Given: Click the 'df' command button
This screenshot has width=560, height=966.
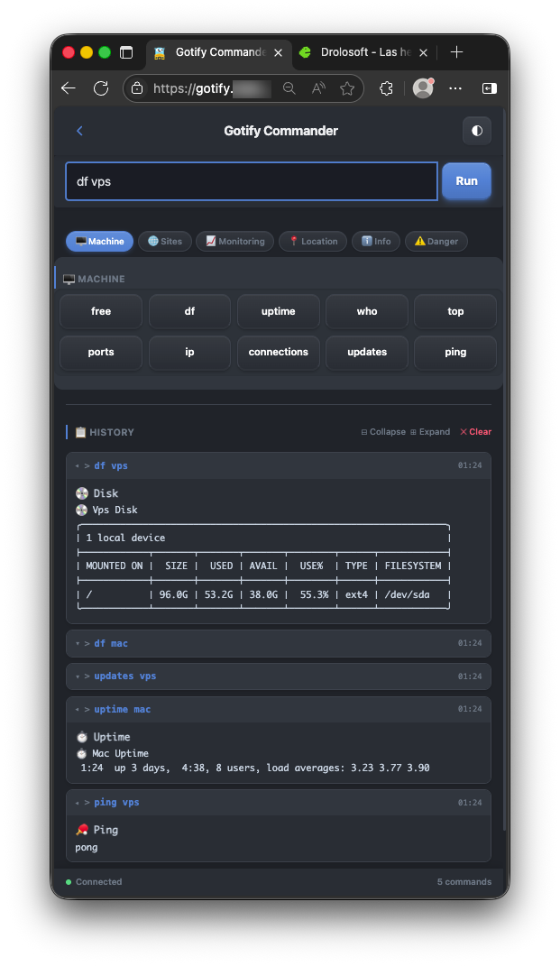Looking at the screenshot, I should tap(189, 311).
